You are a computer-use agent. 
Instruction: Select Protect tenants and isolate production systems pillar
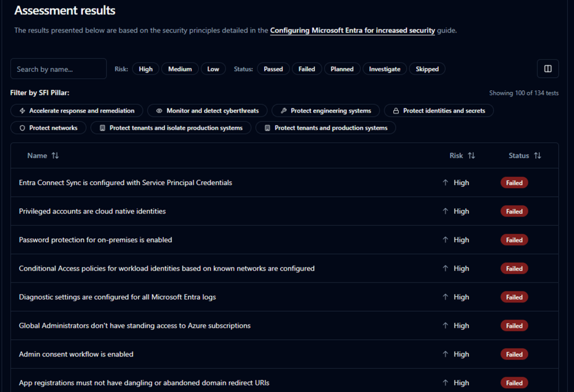(x=176, y=128)
